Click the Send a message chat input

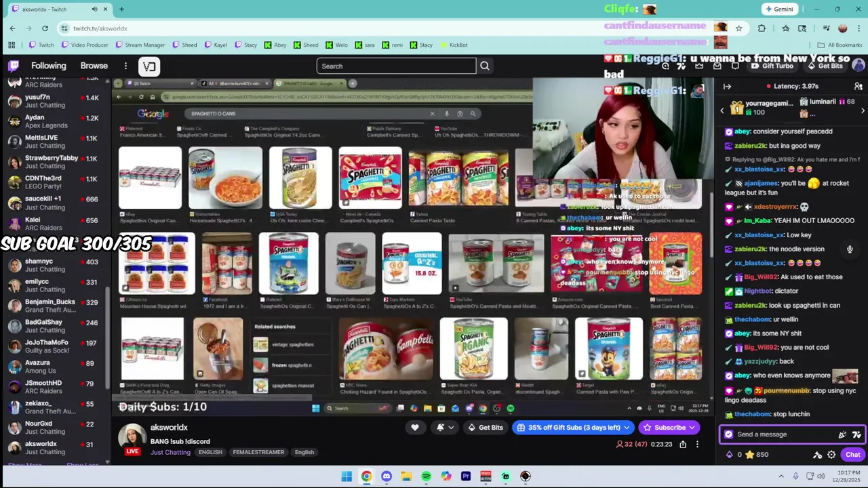coord(787,434)
